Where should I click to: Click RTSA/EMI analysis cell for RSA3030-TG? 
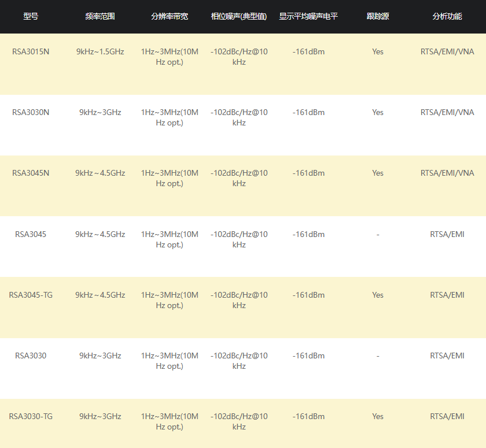click(447, 416)
